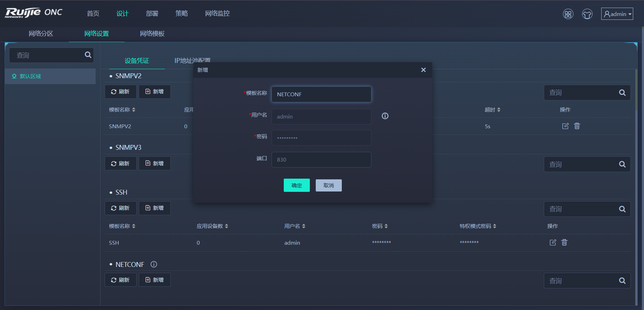Click the SSH row admin username cell
This screenshot has height=310, width=644.
(292, 243)
